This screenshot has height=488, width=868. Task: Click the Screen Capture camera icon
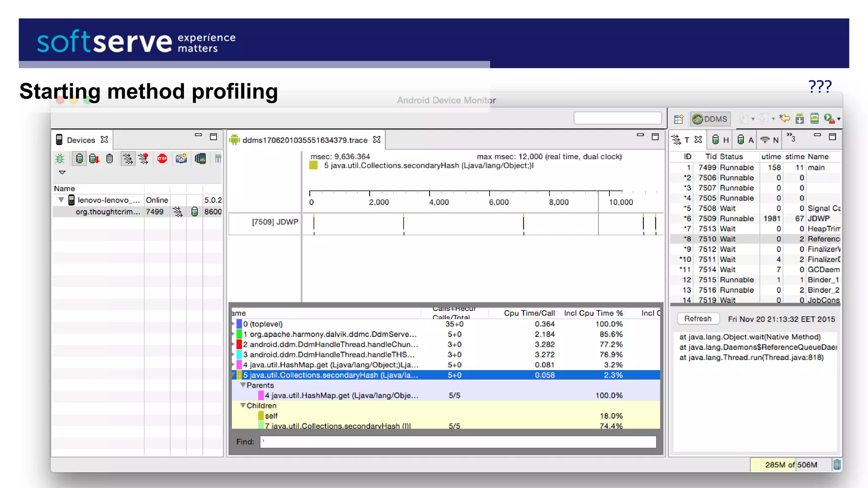pos(181,159)
